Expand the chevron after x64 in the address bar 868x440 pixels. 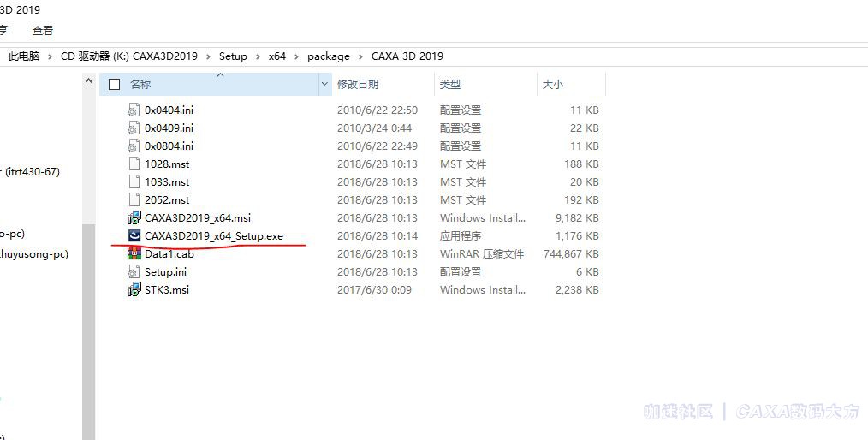coord(296,56)
